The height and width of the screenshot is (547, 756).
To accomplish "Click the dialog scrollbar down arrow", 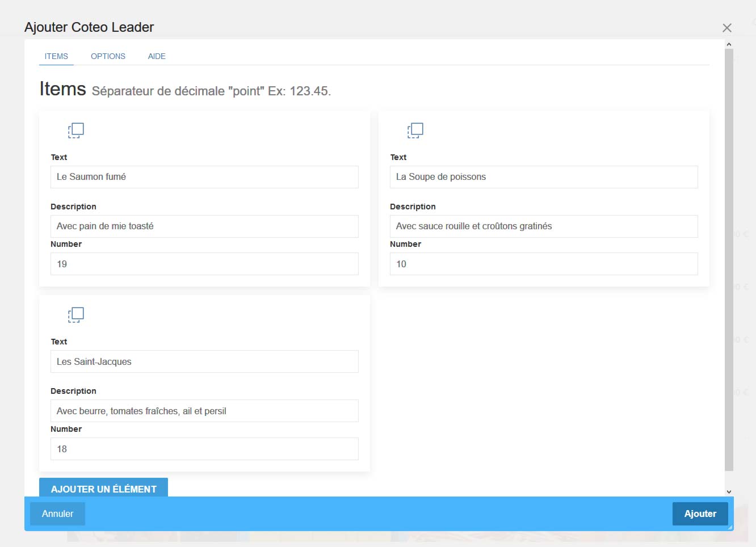I will pyautogui.click(x=729, y=492).
